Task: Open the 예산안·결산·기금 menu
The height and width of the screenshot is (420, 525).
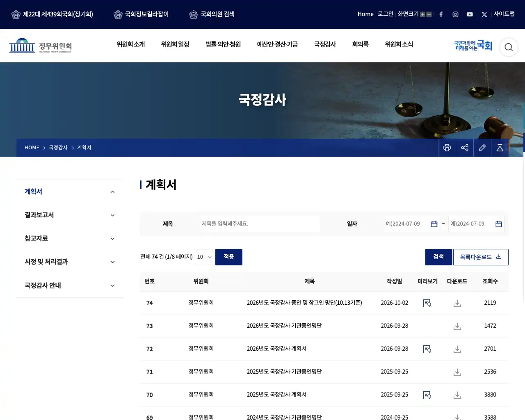Action: (277, 44)
